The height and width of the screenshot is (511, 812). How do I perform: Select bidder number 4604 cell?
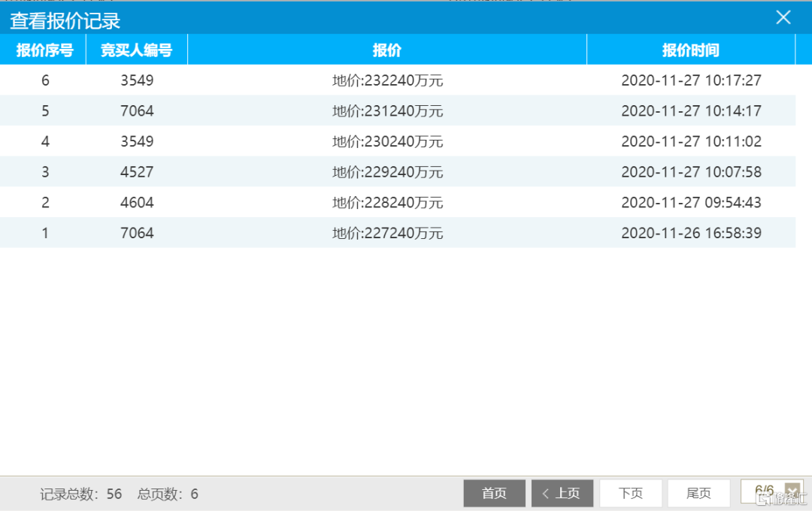(x=137, y=203)
